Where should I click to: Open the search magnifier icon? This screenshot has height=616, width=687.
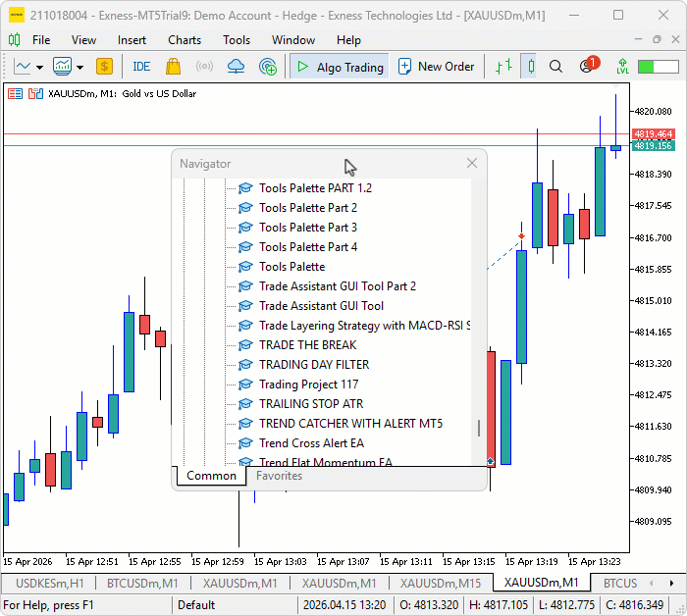(x=555, y=67)
